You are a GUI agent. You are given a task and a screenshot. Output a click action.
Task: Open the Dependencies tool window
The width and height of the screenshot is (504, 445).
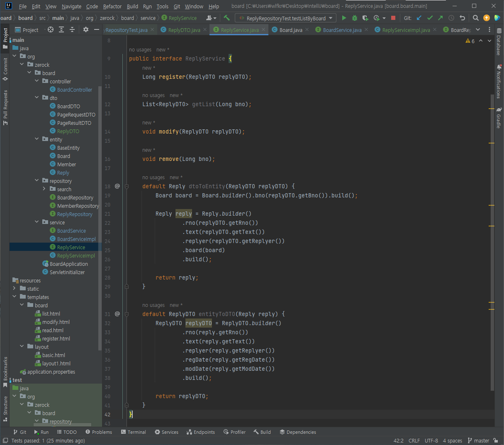pyautogui.click(x=298, y=432)
